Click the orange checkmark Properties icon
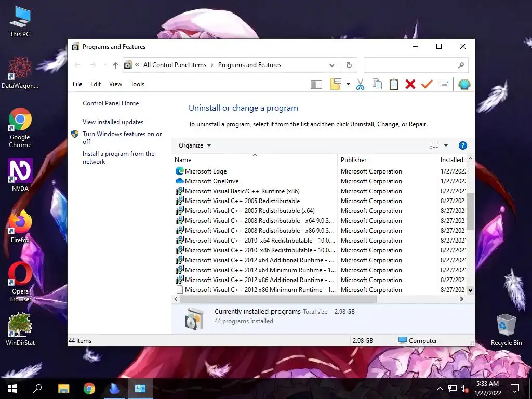The width and height of the screenshot is (532, 399). [x=427, y=84]
